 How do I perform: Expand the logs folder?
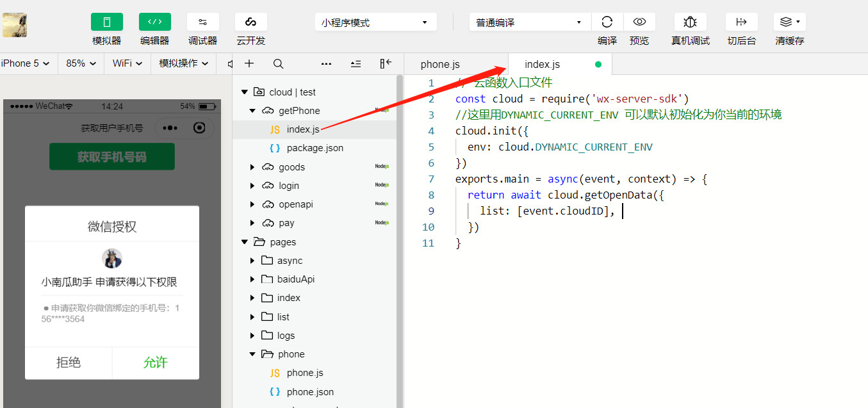point(252,336)
